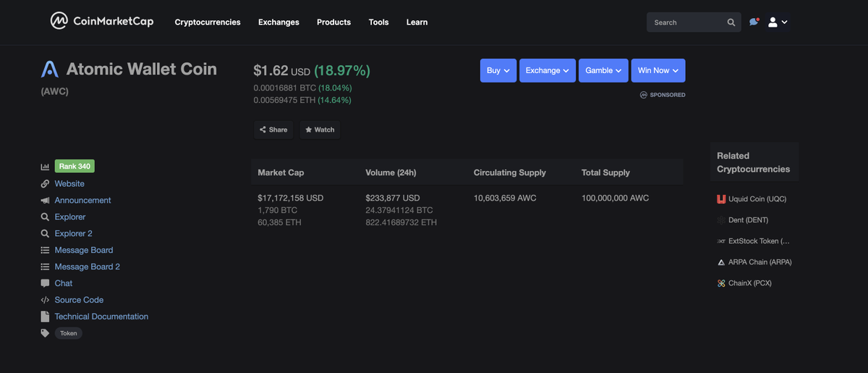
Task: Expand the Buy dropdown
Action: [x=498, y=70]
